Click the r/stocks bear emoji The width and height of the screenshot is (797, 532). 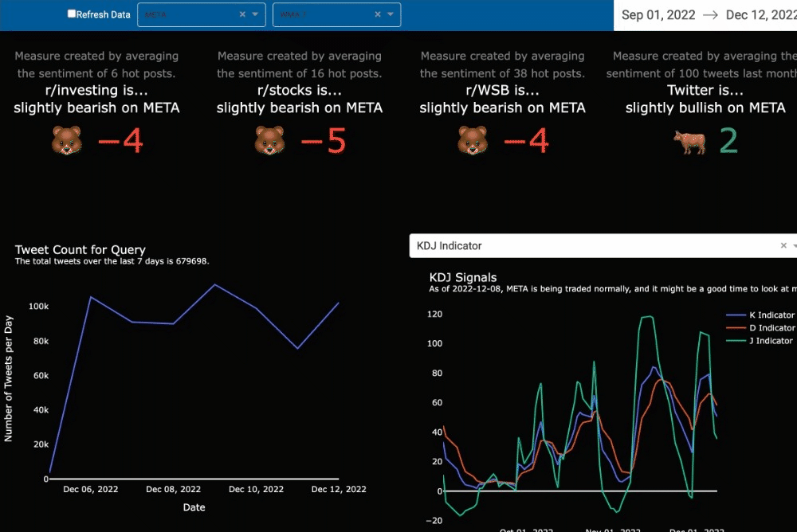tap(269, 140)
